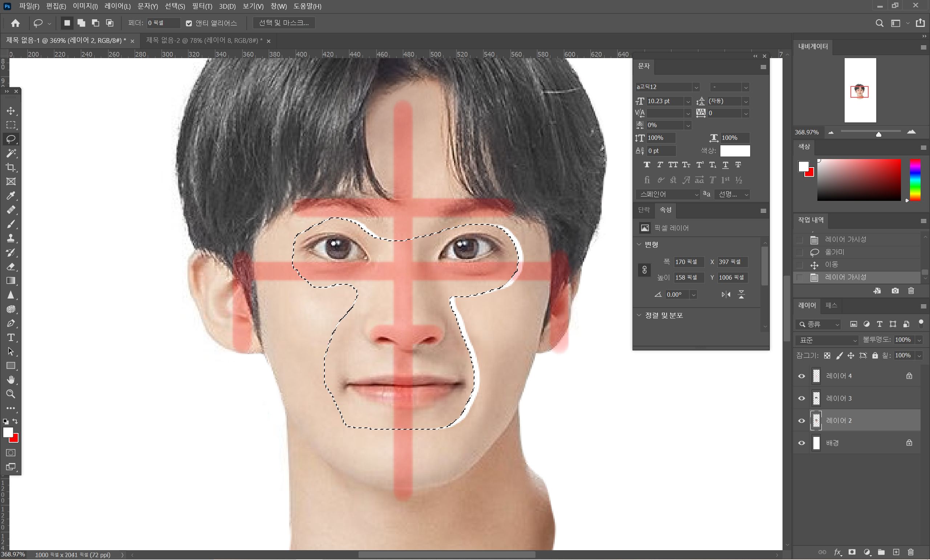Select the Hand tool
Viewport: 930px width, 560px height.
(x=11, y=380)
